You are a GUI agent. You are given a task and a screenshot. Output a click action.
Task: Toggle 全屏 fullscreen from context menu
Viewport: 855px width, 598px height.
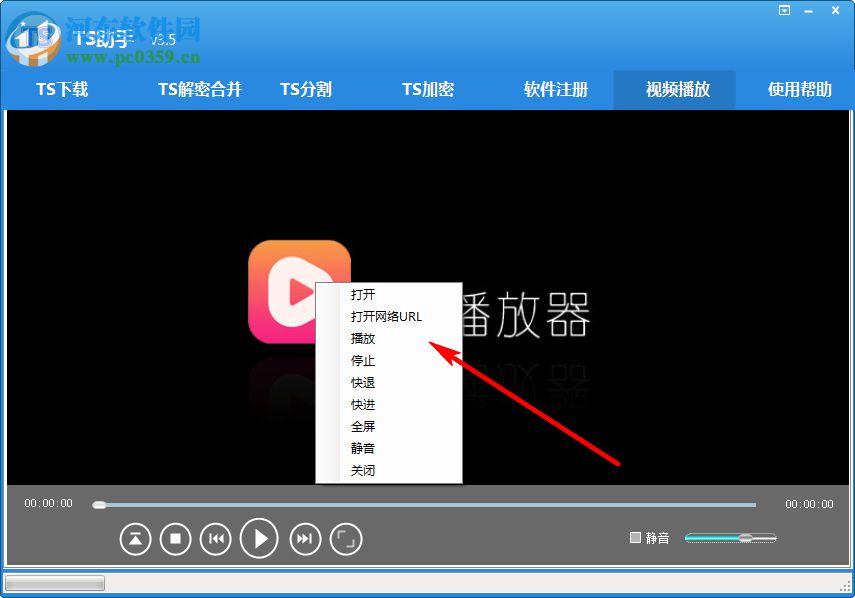point(361,426)
